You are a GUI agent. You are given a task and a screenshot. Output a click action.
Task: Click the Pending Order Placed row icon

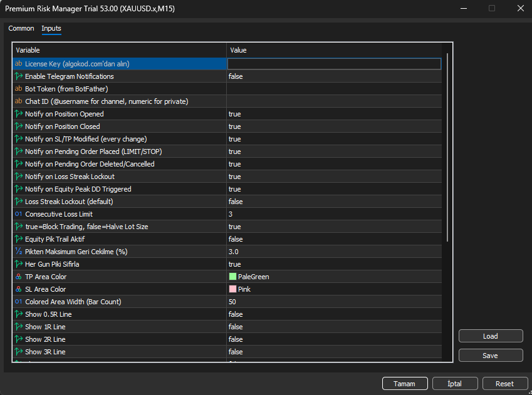[19, 151]
